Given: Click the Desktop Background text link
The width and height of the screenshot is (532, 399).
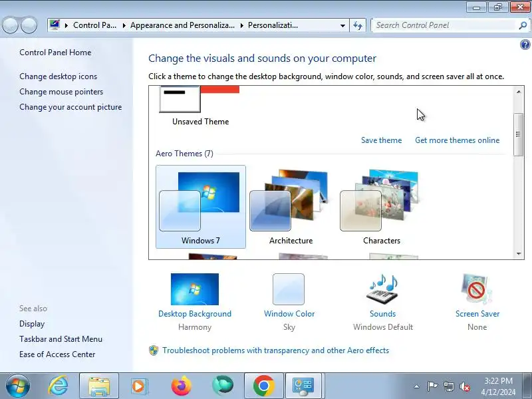Looking at the screenshot, I should (195, 314).
